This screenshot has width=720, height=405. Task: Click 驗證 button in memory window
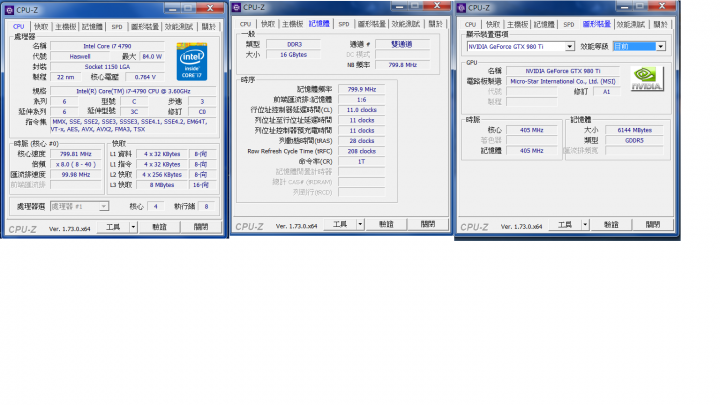click(x=386, y=225)
